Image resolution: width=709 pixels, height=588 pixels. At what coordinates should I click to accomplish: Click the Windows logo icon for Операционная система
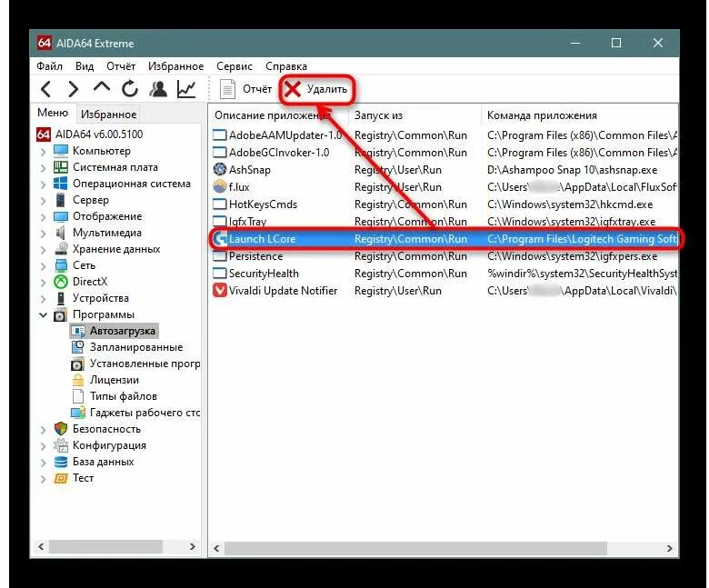(x=61, y=184)
